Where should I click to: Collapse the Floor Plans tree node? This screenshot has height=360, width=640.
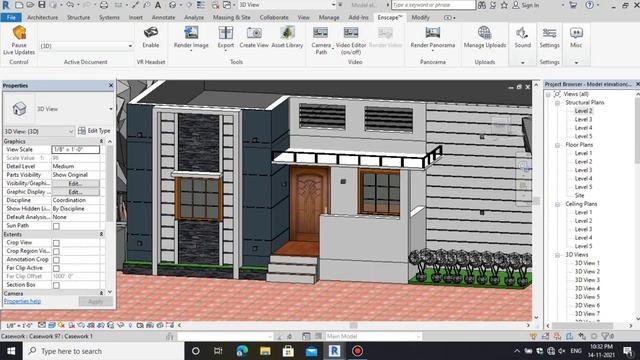coord(557,145)
